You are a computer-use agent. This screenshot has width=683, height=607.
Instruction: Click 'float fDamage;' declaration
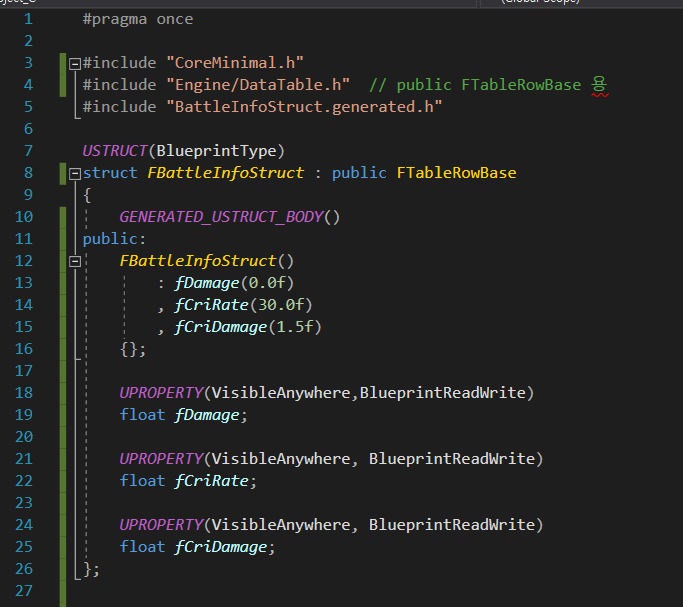[183, 415]
